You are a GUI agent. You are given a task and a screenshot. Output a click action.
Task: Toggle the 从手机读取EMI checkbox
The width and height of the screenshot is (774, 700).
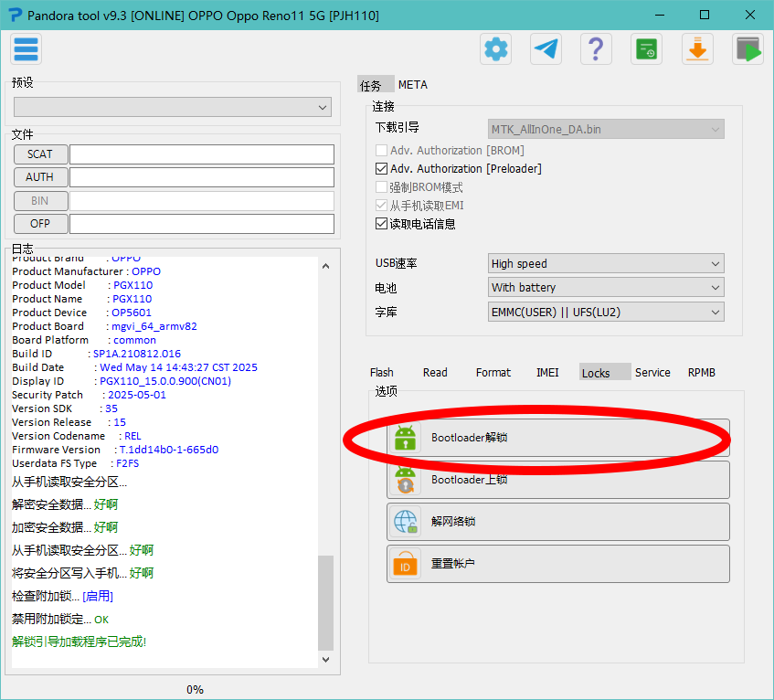click(x=381, y=206)
